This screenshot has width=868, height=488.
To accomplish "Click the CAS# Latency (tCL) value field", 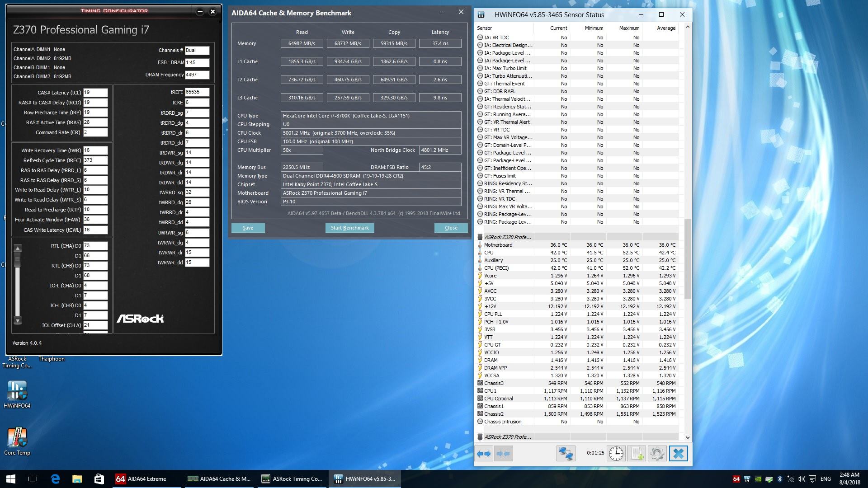I will coord(95,92).
